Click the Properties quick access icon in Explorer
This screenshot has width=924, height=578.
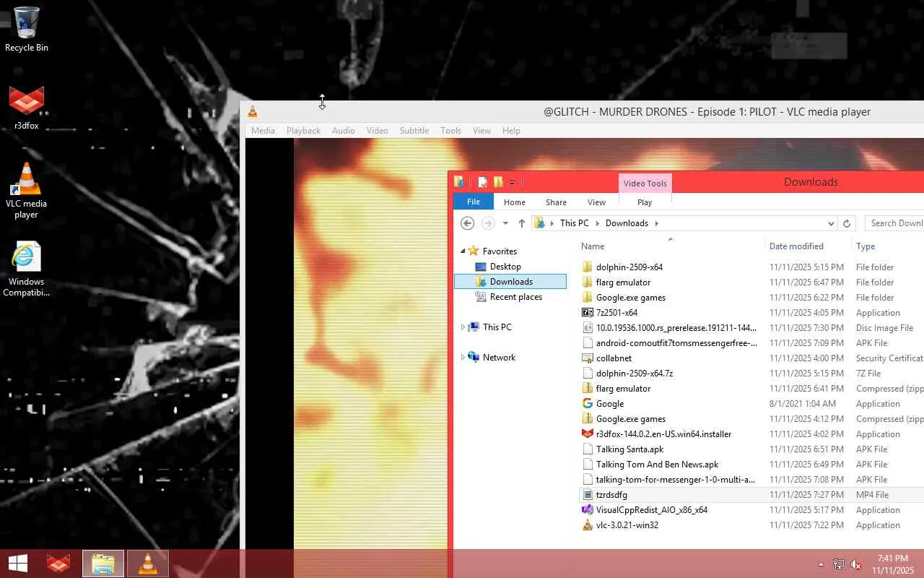click(x=482, y=182)
